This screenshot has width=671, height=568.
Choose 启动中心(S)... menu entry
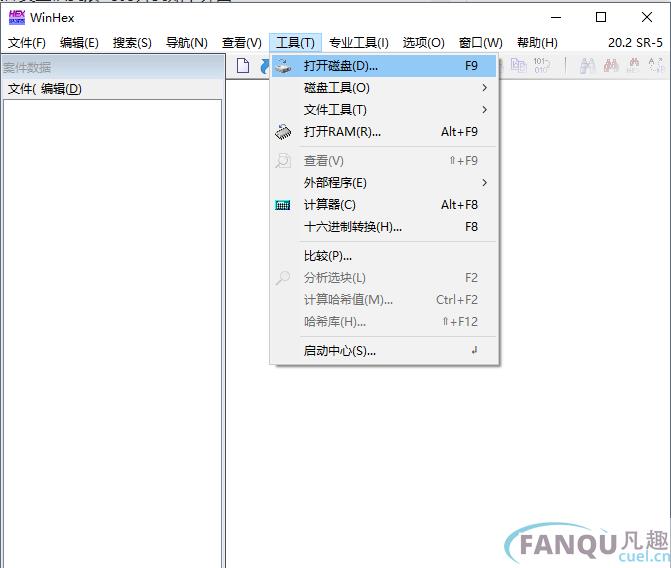pos(384,351)
